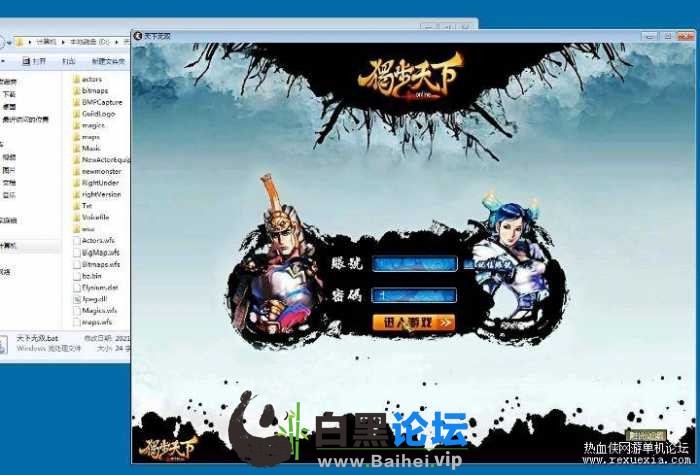This screenshot has height=475, width=700.
Task: Click the 密码 password input field
Action: 414,295
